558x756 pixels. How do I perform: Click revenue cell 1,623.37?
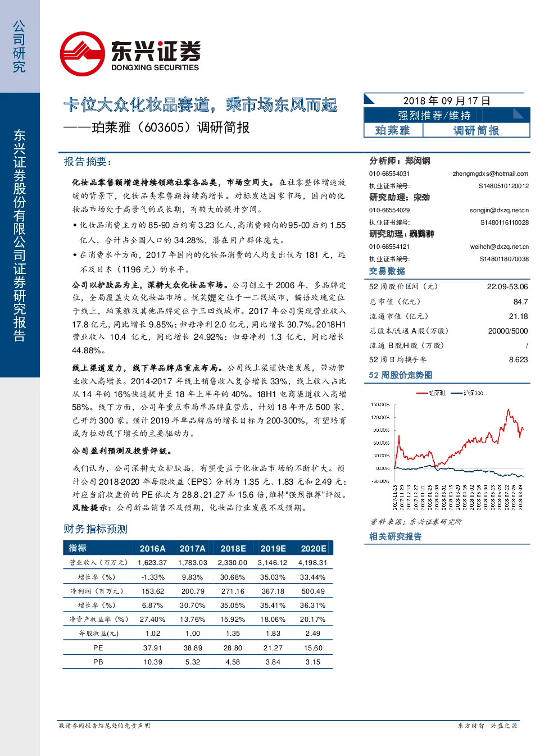coord(152,562)
